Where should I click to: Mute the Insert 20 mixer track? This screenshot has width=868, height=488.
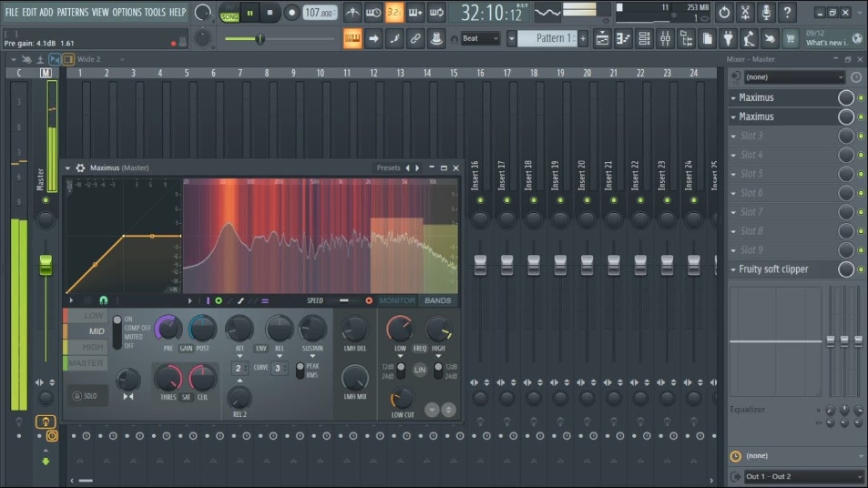(587, 201)
